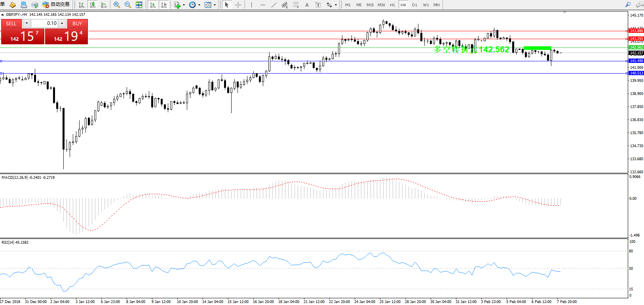This screenshot has width=644, height=305.
Task: Open the search magnifier icon
Action: coord(628,5)
